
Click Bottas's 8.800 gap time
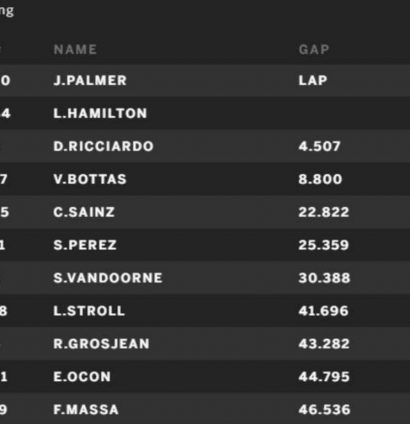pyautogui.click(x=320, y=179)
